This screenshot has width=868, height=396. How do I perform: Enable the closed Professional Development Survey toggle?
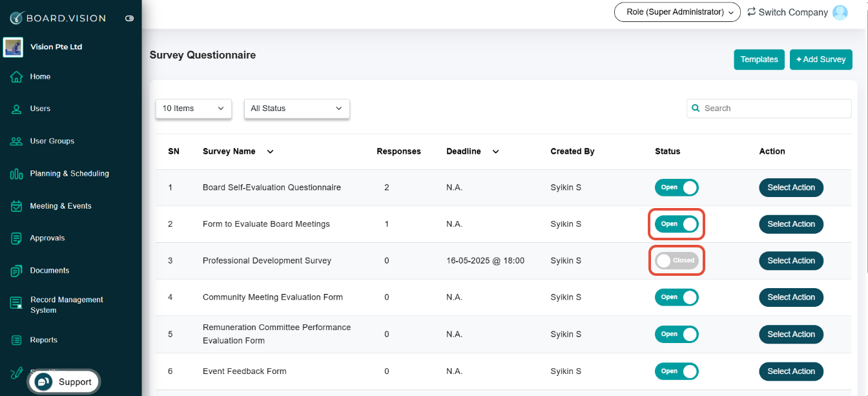pyautogui.click(x=676, y=261)
